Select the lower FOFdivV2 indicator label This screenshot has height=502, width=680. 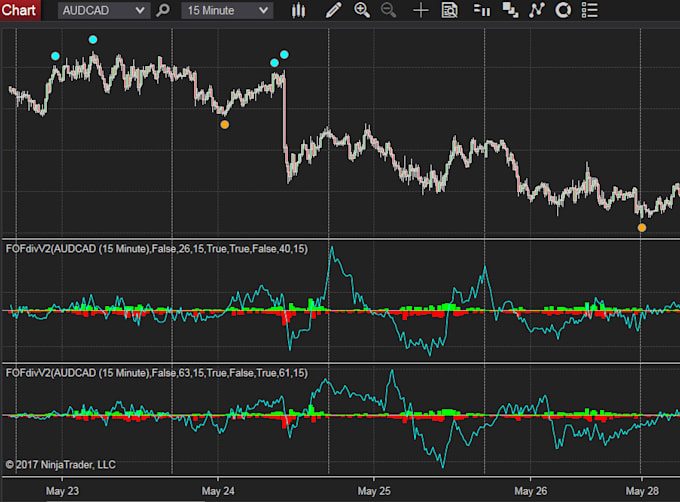pos(157,373)
